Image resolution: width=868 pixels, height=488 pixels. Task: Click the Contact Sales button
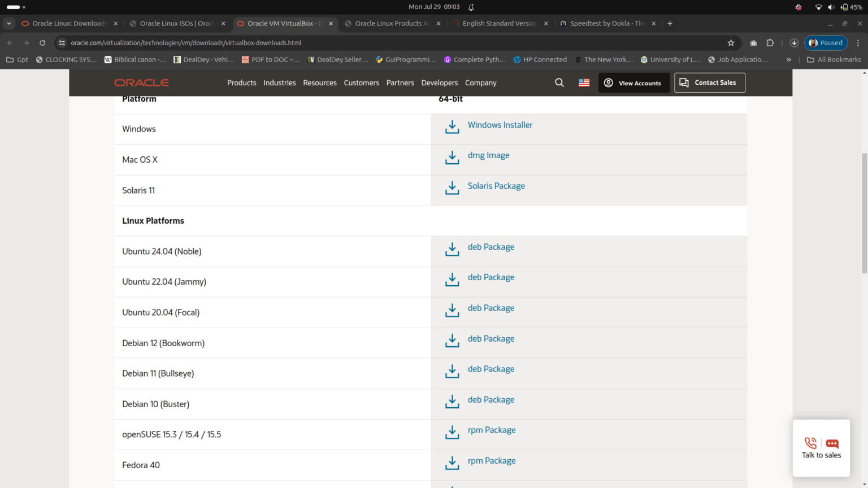(710, 82)
